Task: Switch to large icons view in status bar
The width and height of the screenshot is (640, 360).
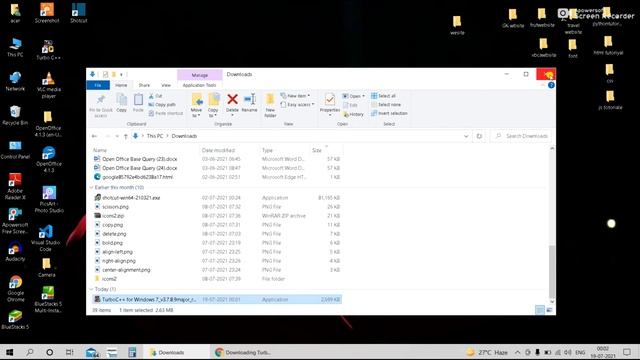Action: (549, 311)
